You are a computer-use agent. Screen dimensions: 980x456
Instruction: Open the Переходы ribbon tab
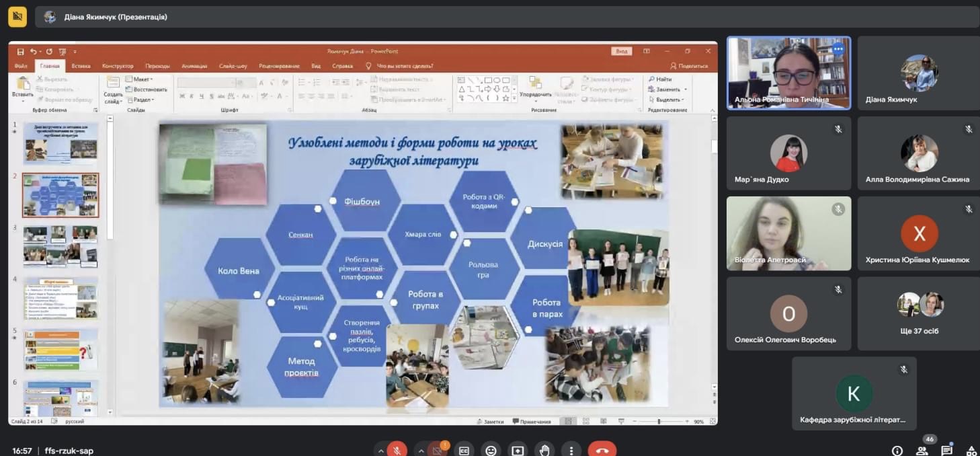pyautogui.click(x=157, y=66)
